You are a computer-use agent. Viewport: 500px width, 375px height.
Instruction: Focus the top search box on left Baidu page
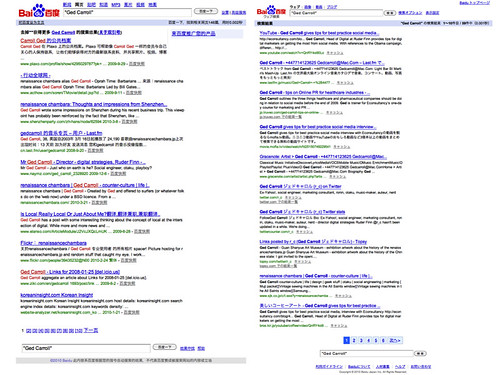pyautogui.click(x=128, y=13)
